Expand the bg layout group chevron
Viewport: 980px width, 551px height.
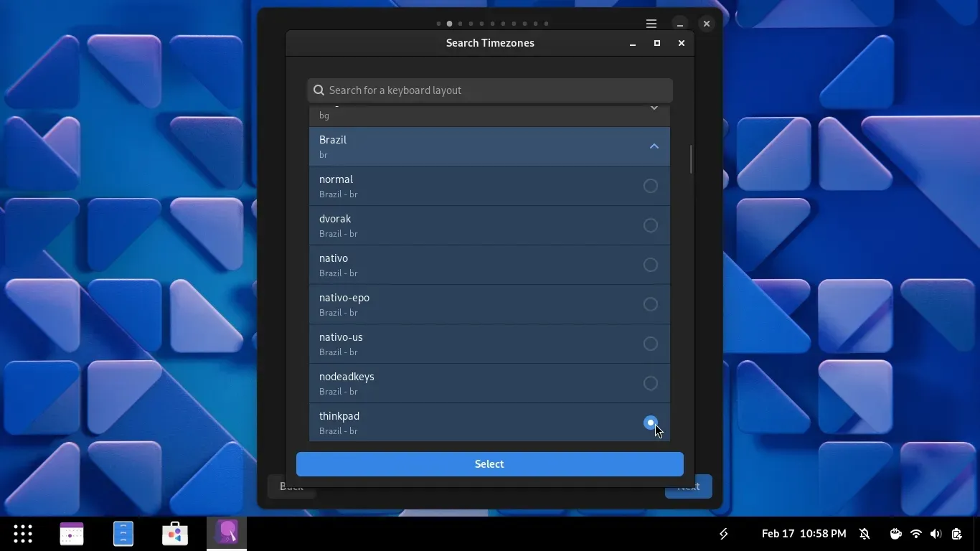(x=654, y=109)
